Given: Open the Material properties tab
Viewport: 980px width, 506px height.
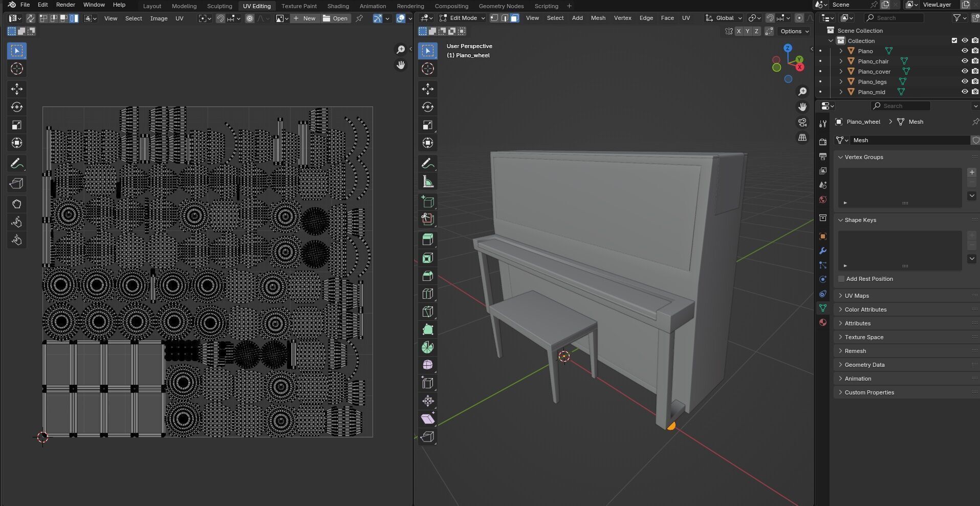Looking at the screenshot, I should pos(823,322).
